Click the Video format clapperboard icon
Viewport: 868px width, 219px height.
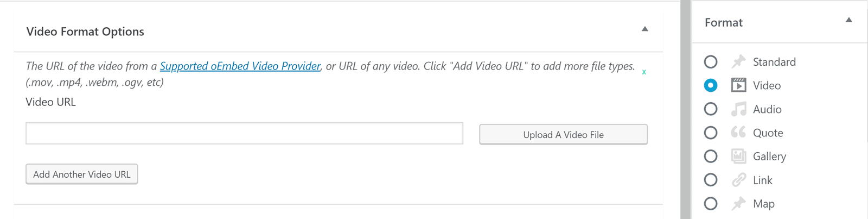click(738, 85)
